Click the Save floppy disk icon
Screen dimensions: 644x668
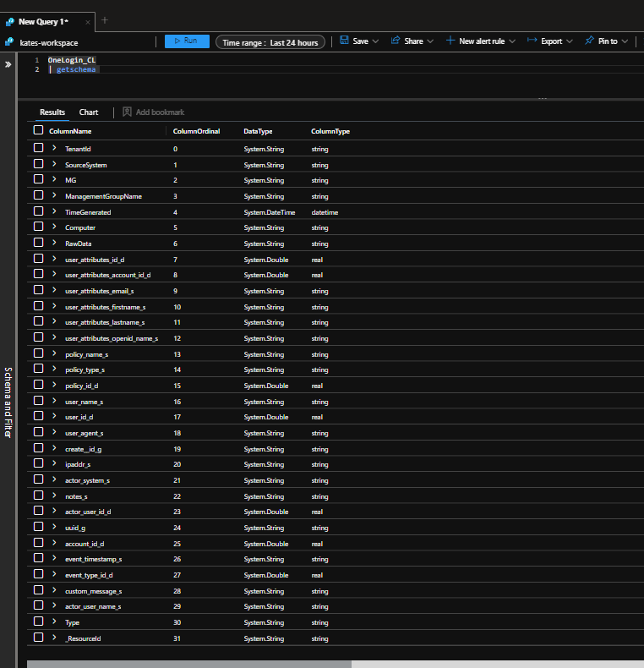pyautogui.click(x=344, y=40)
